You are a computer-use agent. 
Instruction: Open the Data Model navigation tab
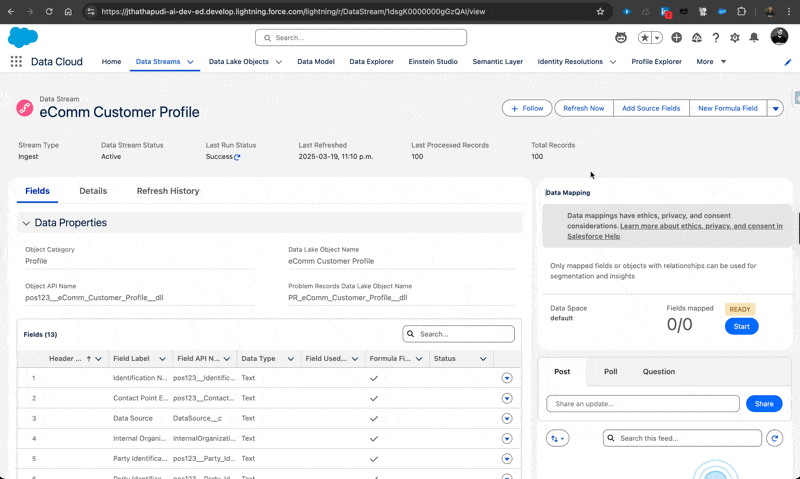coord(316,62)
